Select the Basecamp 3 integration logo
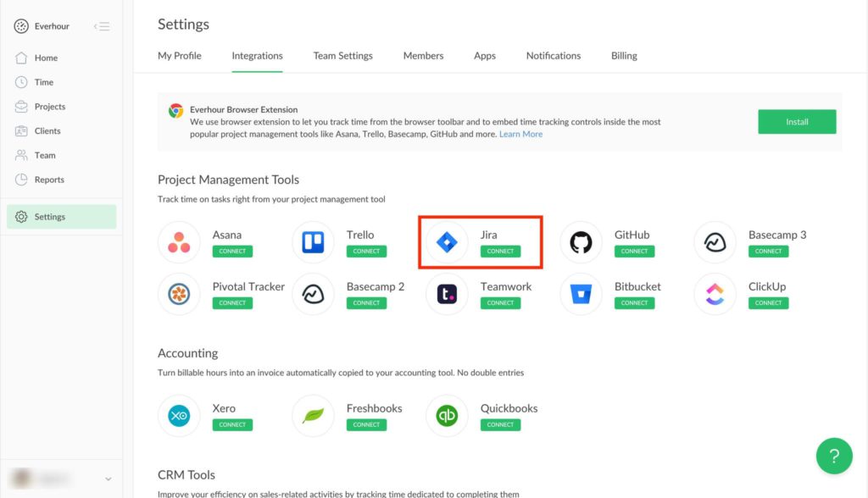 pyautogui.click(x=715, y=243)
